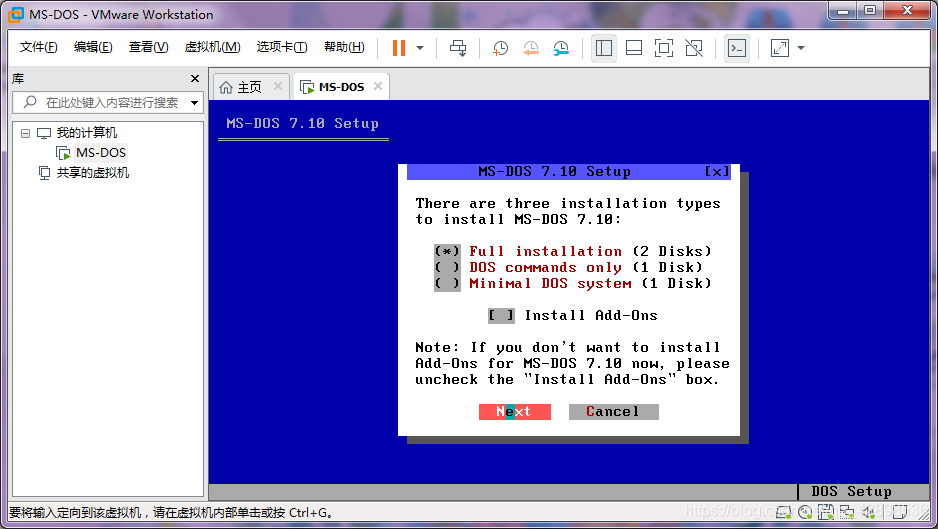Click the network adapter status icon
938x529 pixels.
point(847,512)
